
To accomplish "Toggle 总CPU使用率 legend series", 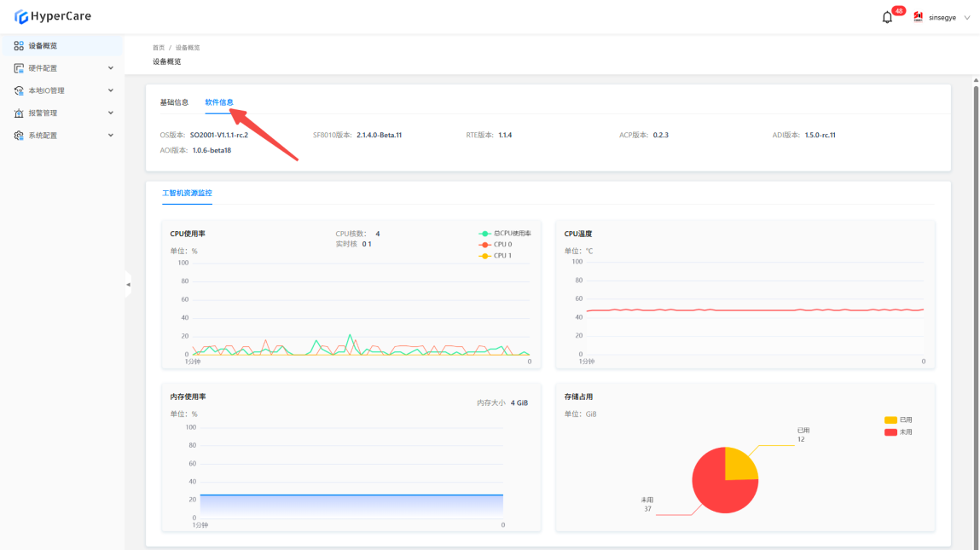I will [485, 234].
